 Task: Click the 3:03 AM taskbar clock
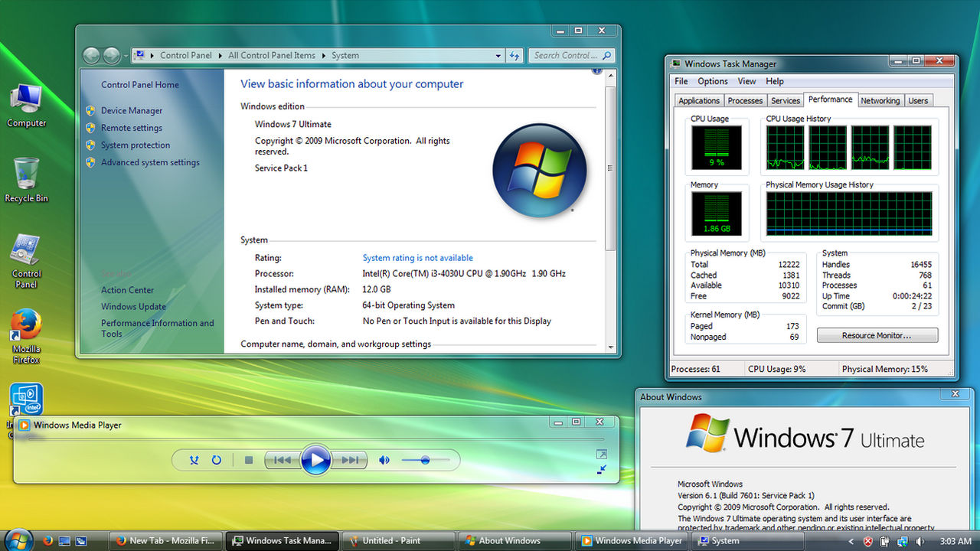click(954, 541)
